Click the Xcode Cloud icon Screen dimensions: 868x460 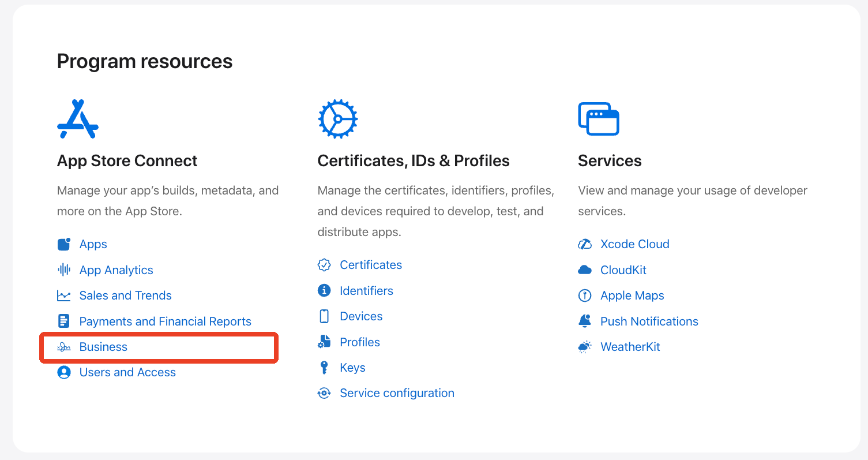[585, 244]
